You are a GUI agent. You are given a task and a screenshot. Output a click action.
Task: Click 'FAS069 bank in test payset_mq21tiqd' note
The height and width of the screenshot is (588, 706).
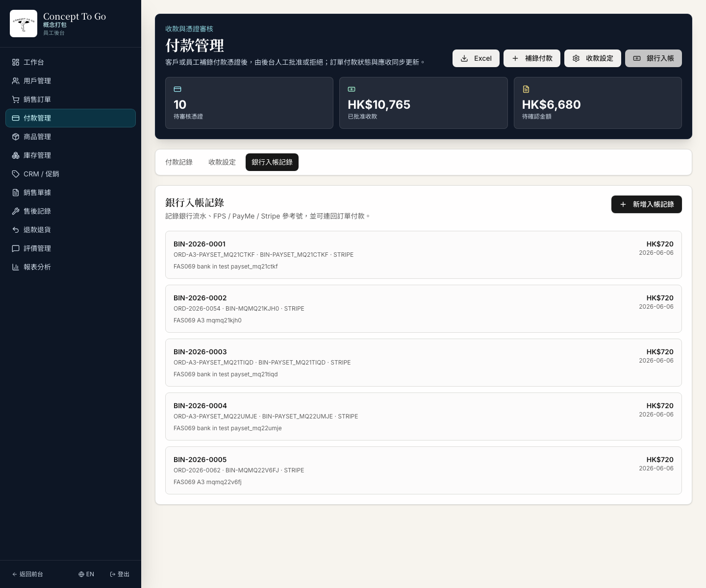tap(226, 374)
